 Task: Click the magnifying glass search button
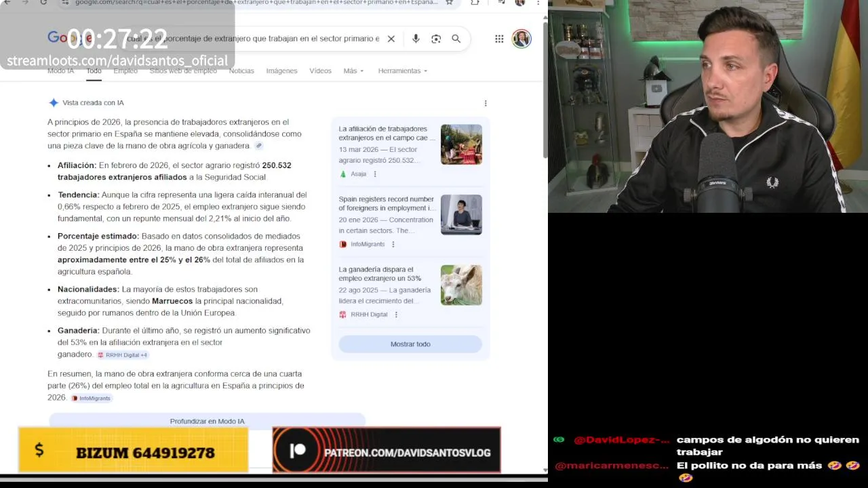click(x=456, y=39)
